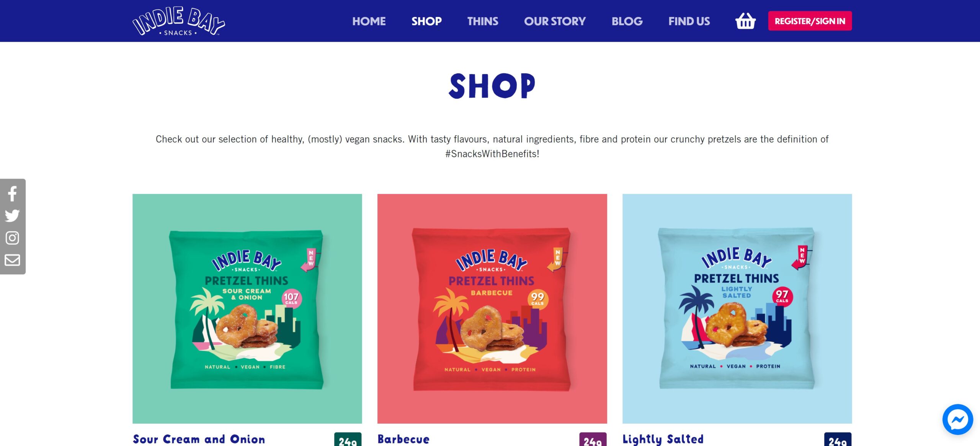Click the Sour Cream and Onion title
The width and height of the screenshot is (980, 446).
click(x=199, y=439)
